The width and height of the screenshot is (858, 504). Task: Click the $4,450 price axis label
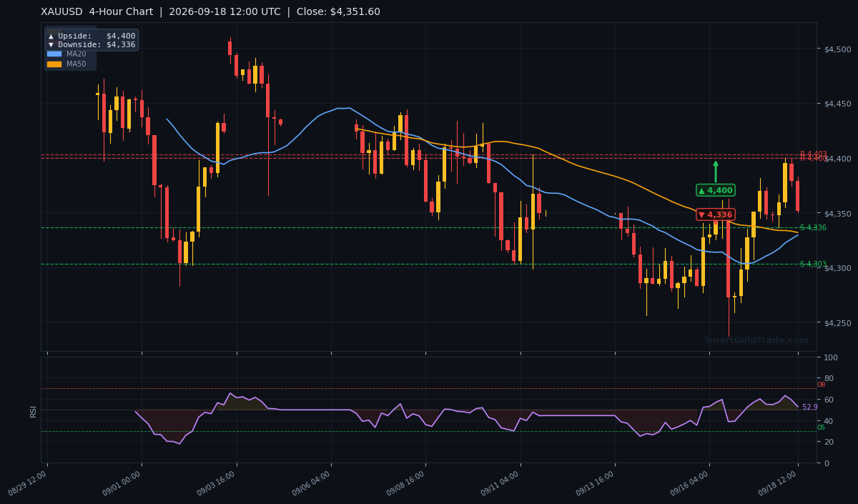tap(837, 104)
